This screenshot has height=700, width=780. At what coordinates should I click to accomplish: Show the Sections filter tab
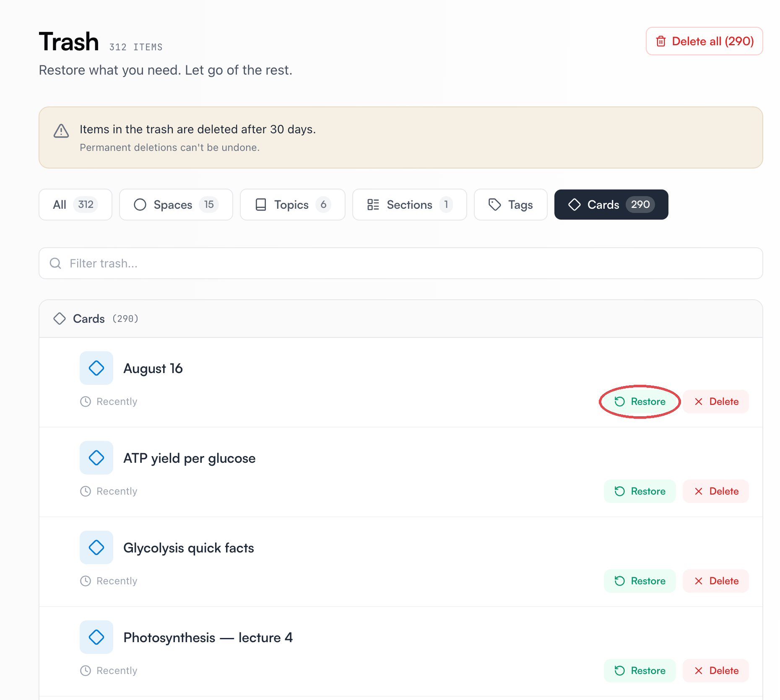410,205
